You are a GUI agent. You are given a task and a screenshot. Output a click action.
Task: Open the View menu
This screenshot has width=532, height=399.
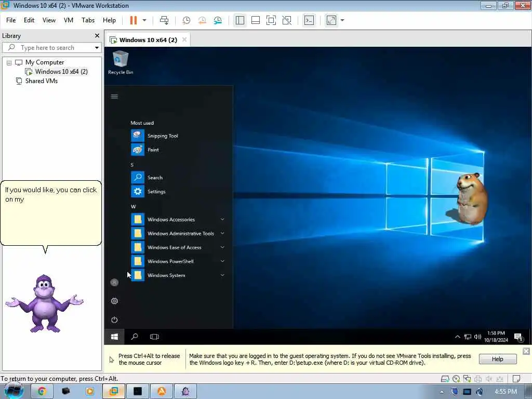[49, 20]
